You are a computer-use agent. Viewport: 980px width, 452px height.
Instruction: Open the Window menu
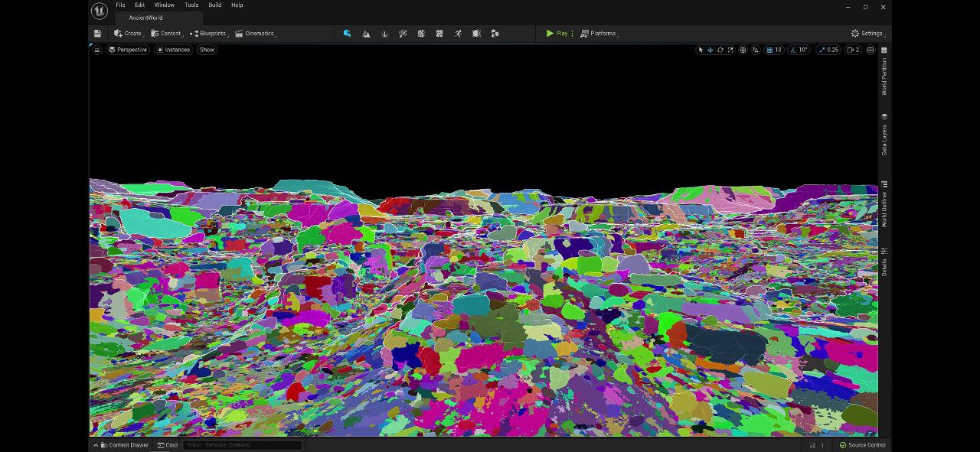[165, 5]
